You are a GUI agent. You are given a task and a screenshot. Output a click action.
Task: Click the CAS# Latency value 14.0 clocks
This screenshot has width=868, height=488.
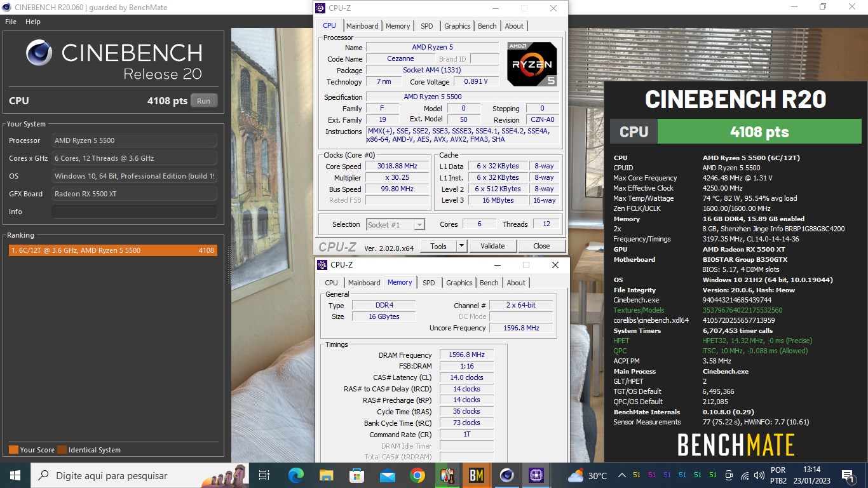click(466, 377)
